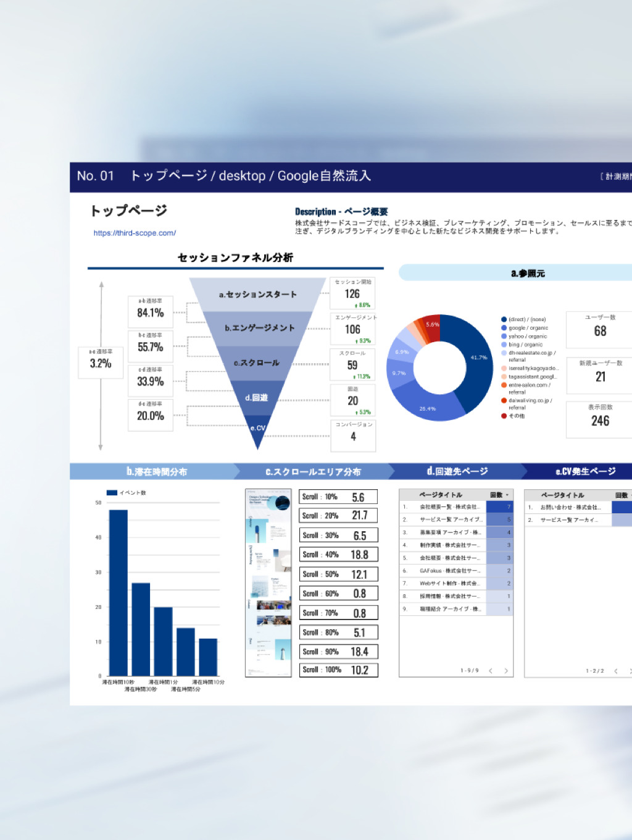Click the (direct) / (none) legend dot
Image resolution: width=632 pixels, height=840 pixels.
point(504,319)
